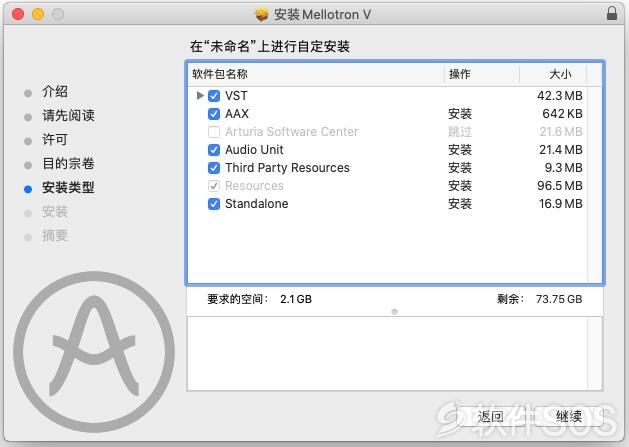Click the lock icon in title bar

point(611,13)
